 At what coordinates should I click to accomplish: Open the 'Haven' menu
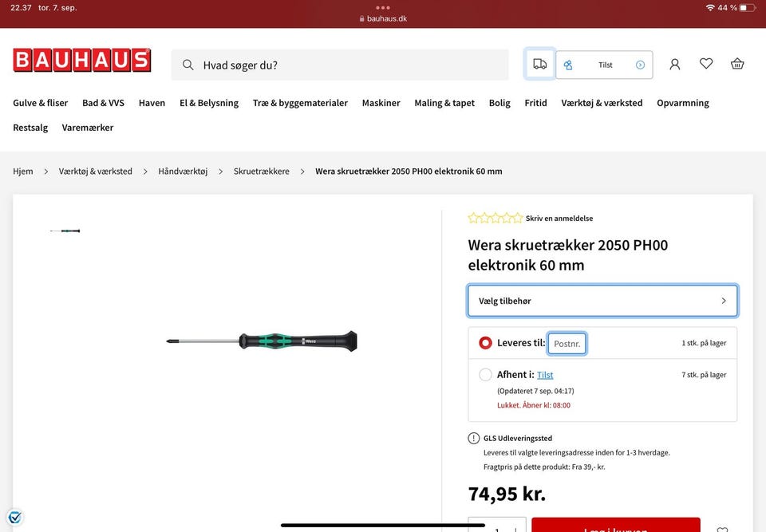coord(152,103)
